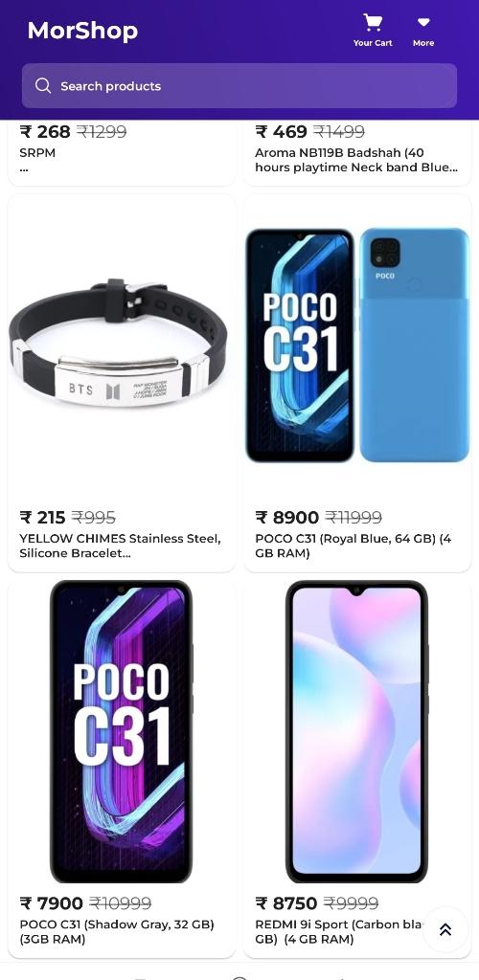Tap the search magnifier icon
Viewport: 479px width, 980px height.
click(43, 85)
